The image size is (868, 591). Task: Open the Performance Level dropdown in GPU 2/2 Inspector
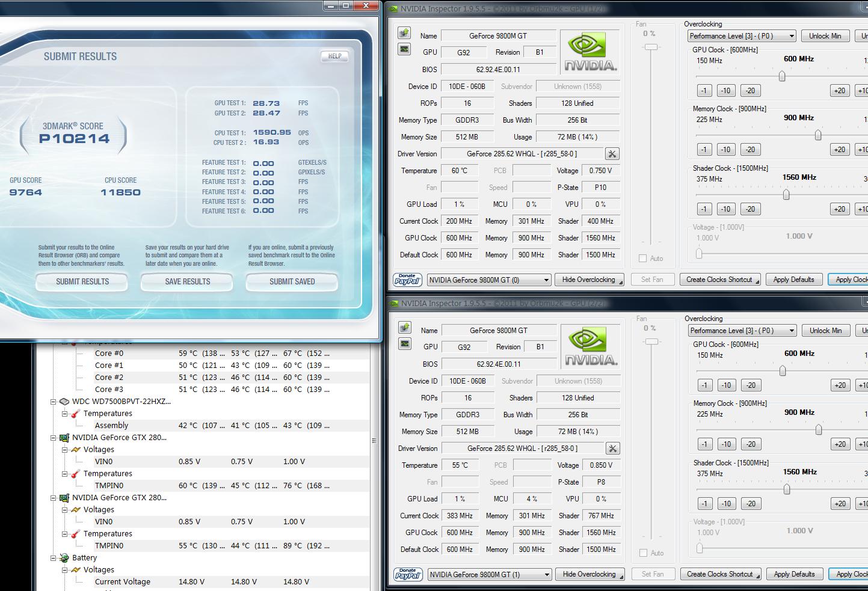pyautogui.click(x=742, y=331)
